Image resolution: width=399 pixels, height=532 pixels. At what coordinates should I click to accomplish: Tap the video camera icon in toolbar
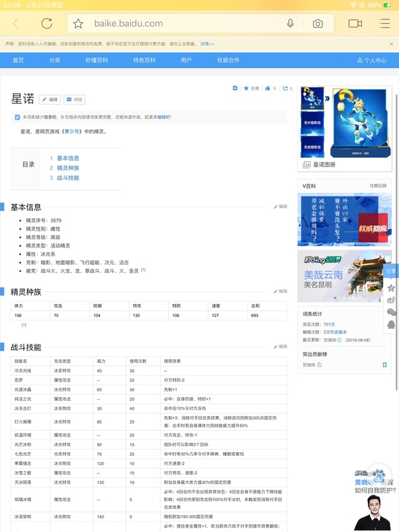click(x=355, y=24)
